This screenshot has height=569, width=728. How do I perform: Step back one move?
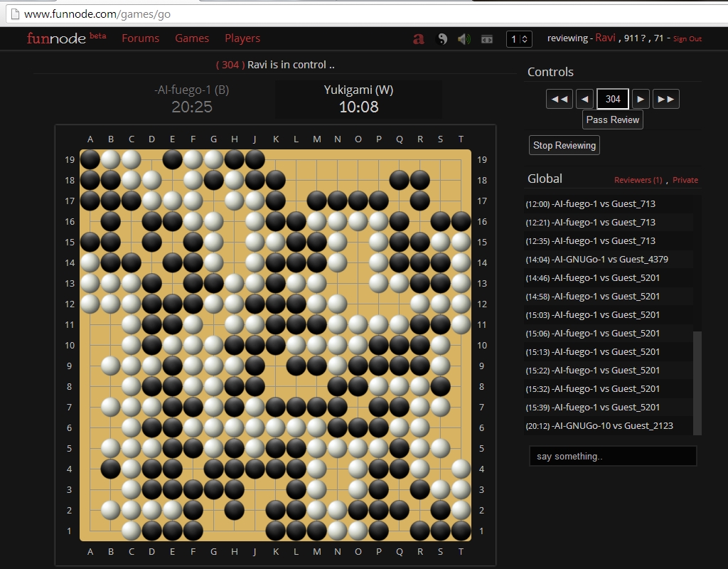click(x=586, y=98)
